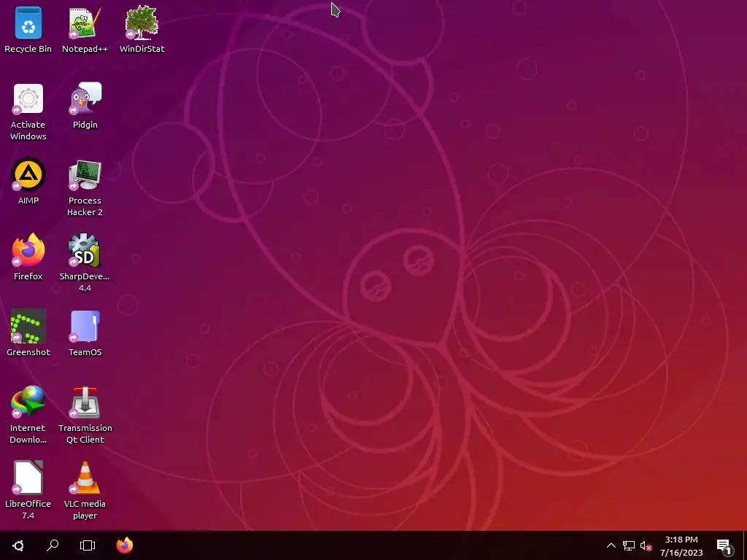Open Task View on the taskbar
Screen dimensions: 747x560
pyautogui.click(x=88, y=545)
